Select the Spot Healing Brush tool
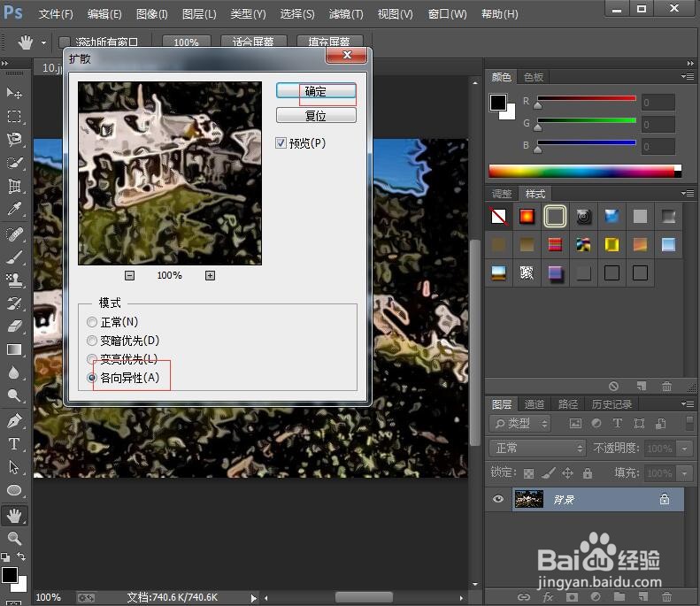Viewport: 700px width, 606px height. [14, 234]
